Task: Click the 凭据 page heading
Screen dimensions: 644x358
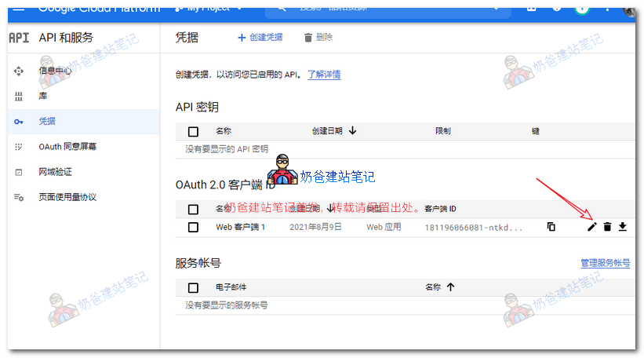Action: [x=187, y=38]
